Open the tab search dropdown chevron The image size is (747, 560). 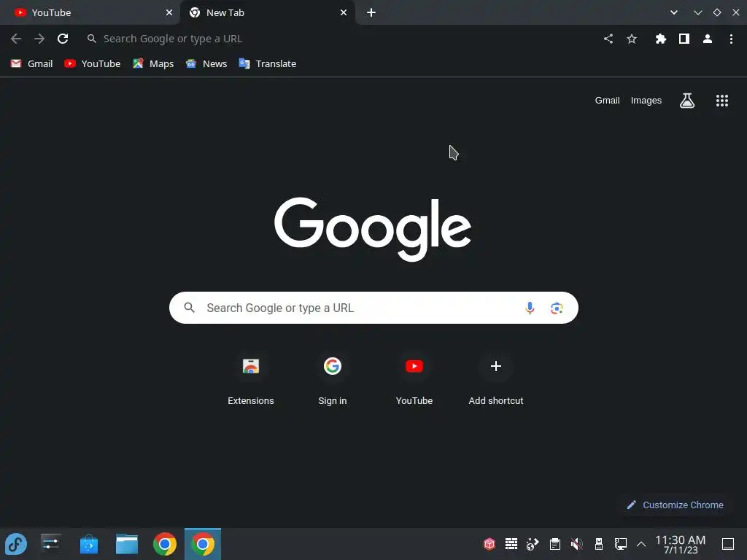(x=673, y=13)
